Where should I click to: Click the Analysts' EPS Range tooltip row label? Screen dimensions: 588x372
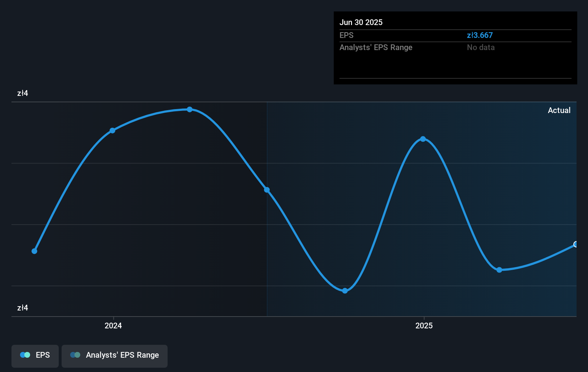tap(376, 47)
